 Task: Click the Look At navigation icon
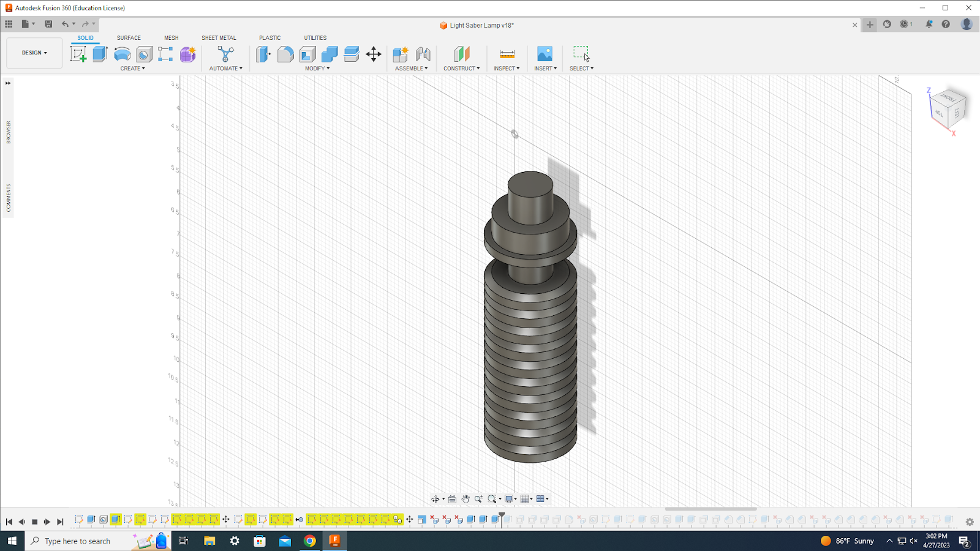(452, 499)
